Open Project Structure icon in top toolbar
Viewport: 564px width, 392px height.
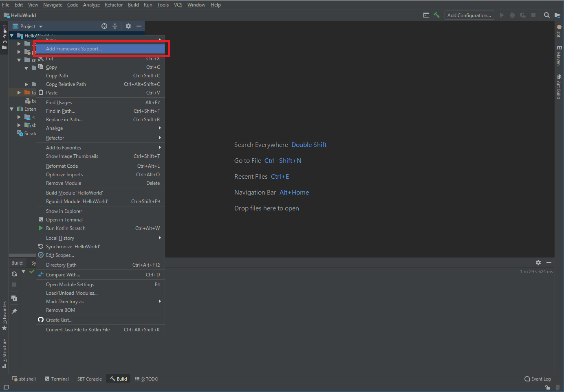pos(557,15)
